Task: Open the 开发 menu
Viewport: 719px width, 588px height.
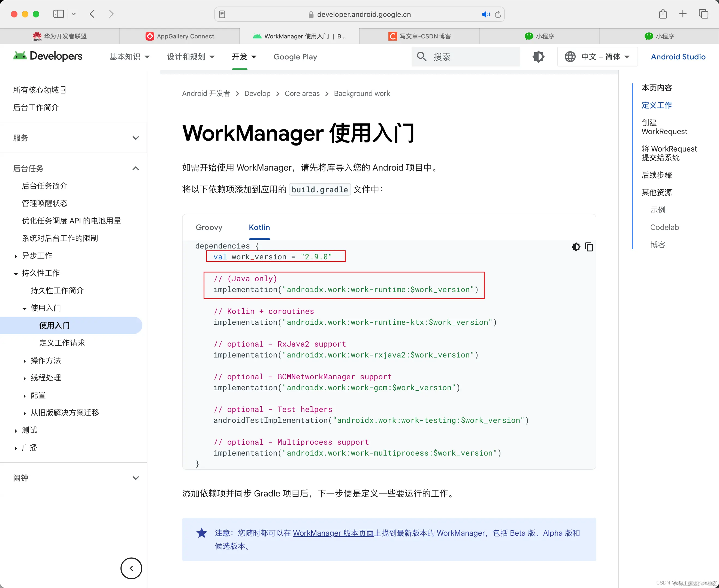Action: [244, 57]
